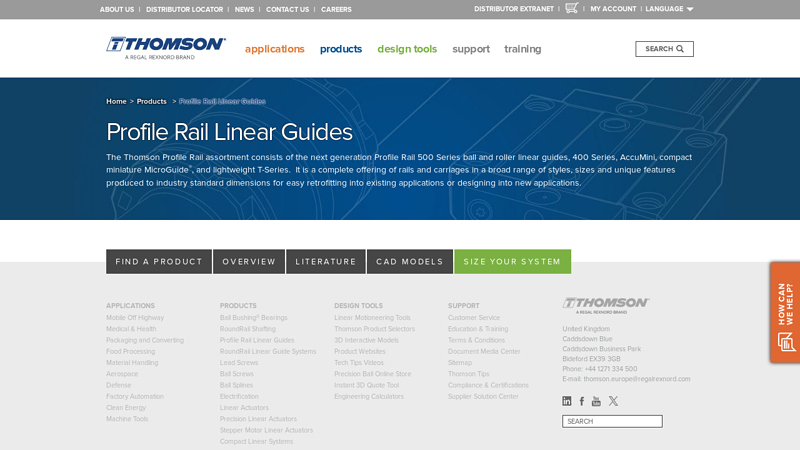Open Material Handling footer link

pos(132,363)
